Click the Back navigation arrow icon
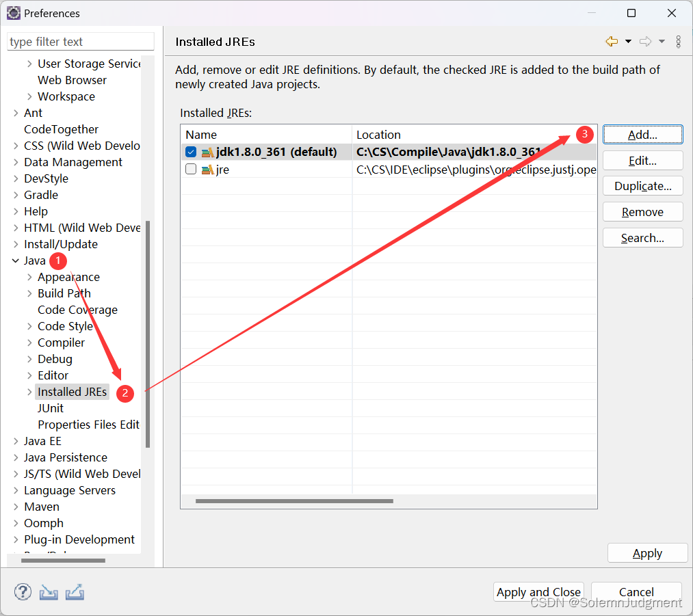This screenshot has height=616, width=693. (x=611, y=41)
